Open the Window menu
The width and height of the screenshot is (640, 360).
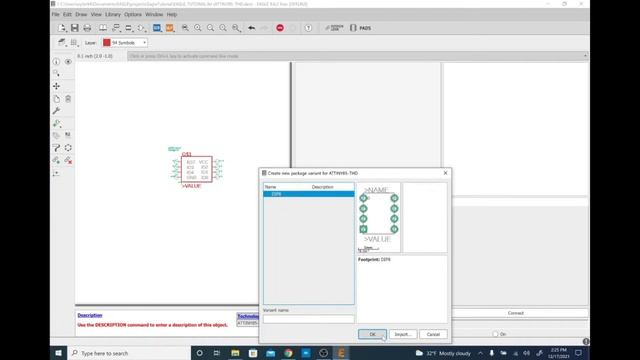point(154,14)
